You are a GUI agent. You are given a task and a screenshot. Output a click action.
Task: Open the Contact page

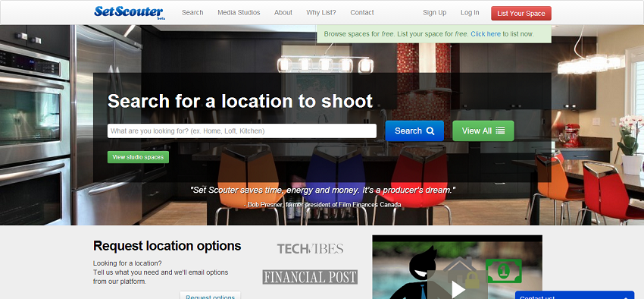[362, 12]
